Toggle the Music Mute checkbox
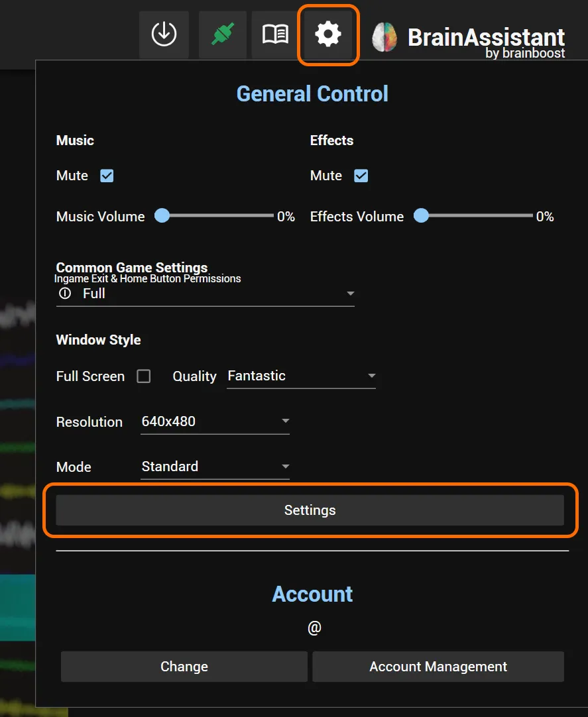Image resolution: width=588 pixels, height=717 pixels. [107, 176]
